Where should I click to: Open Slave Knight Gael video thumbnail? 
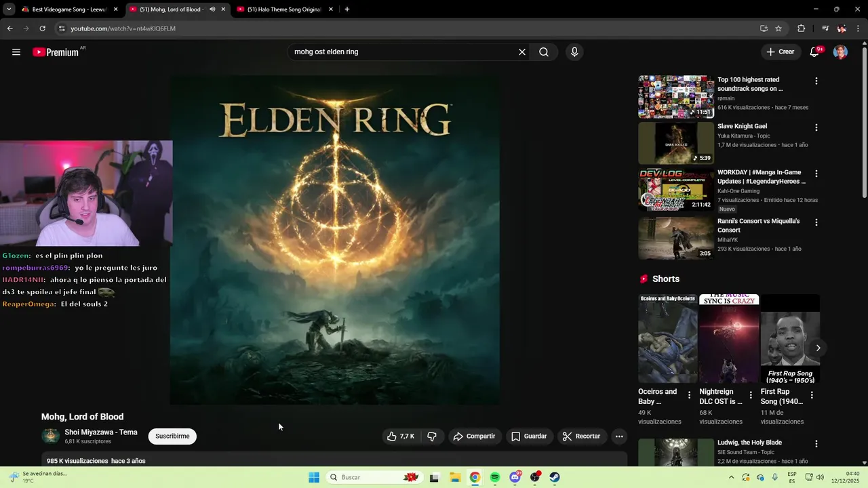[x=676, y=143]
